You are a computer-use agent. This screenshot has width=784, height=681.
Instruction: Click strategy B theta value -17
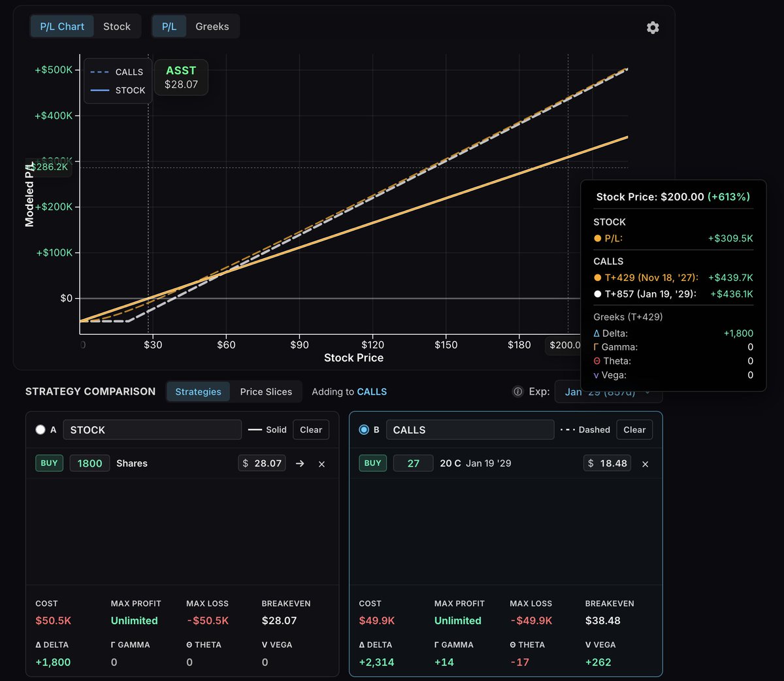coord(519,662)
